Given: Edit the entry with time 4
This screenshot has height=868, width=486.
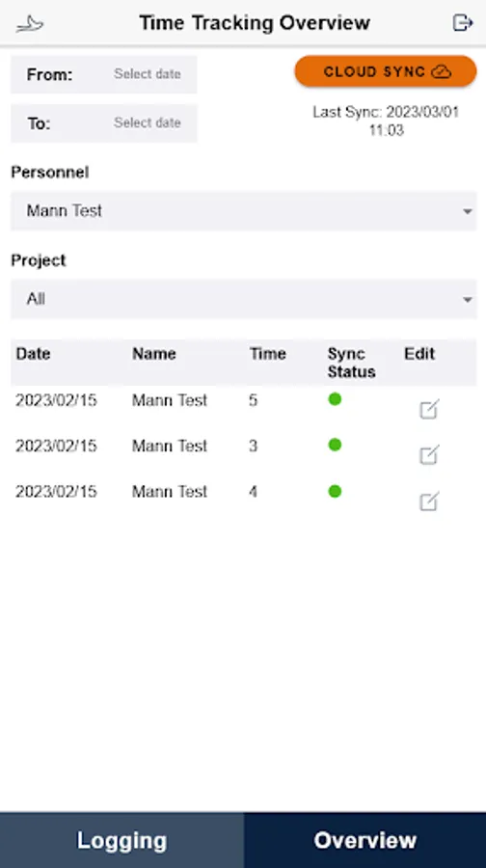Looking at the screenshot, I should click(x=429, y=501).
